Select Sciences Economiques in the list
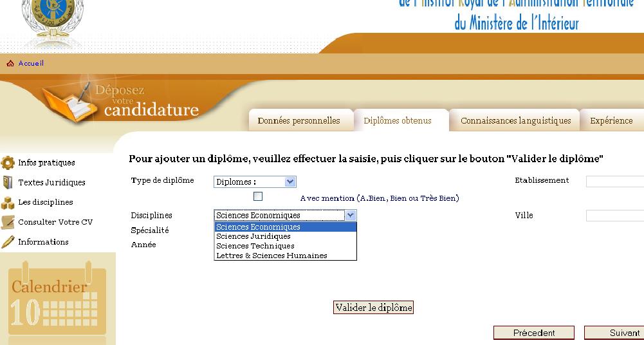 click(286, 227)
